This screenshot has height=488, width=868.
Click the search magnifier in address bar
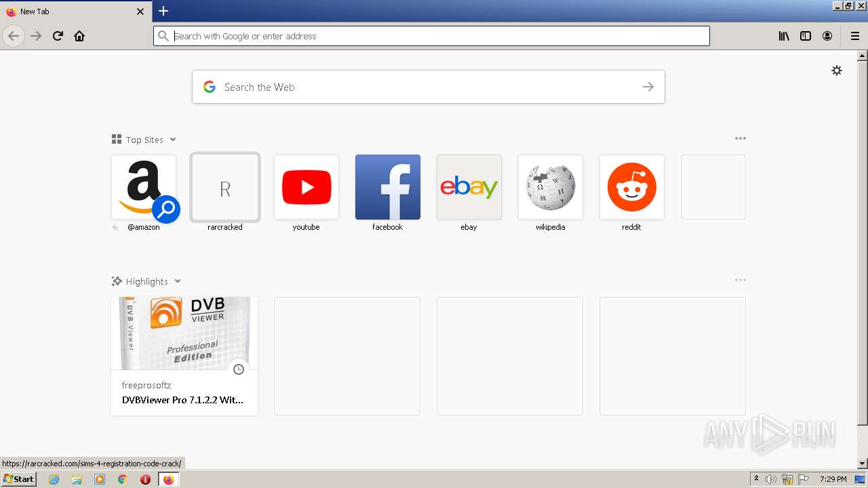point(163,36)
